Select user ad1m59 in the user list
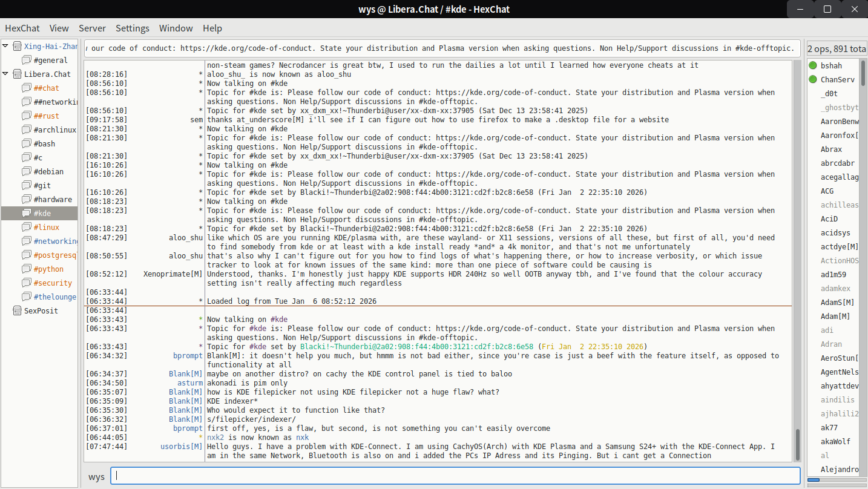This screenshot has height=489, width=868. pos(833,274)
